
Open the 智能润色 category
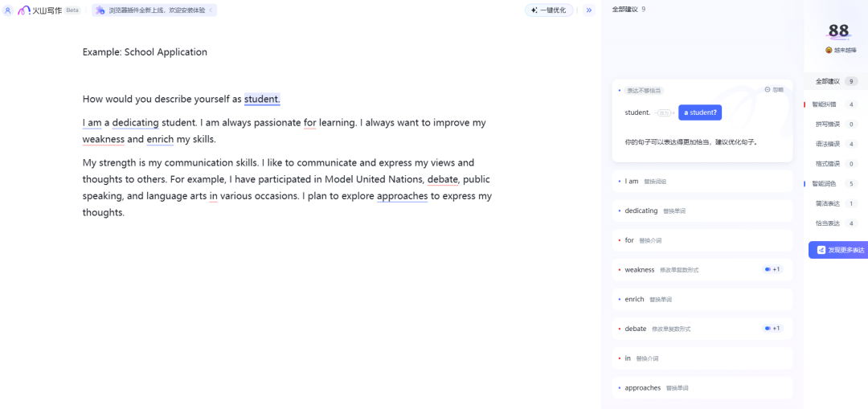tap(825, 184)
